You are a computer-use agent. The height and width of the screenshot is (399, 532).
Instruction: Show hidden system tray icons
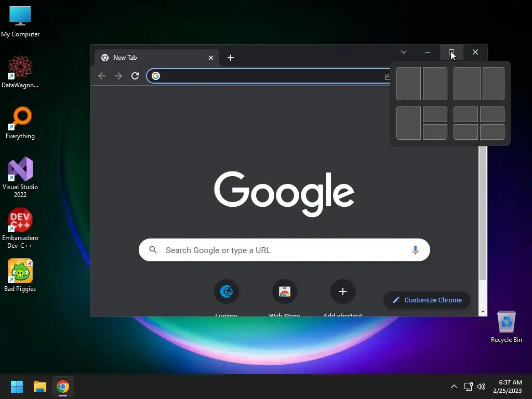pos(454,387)
